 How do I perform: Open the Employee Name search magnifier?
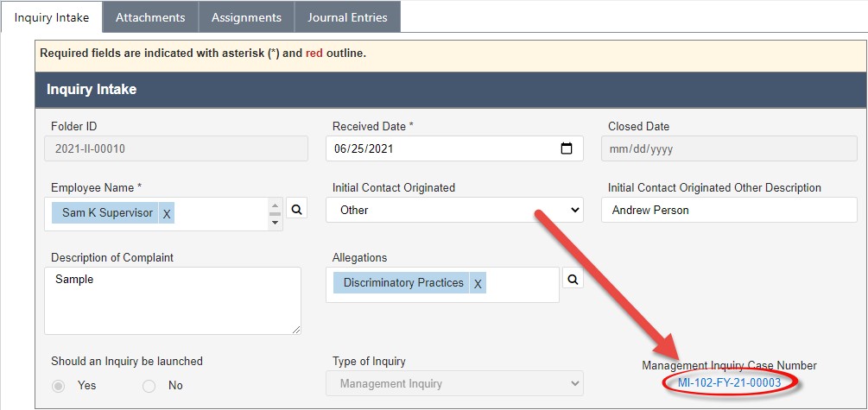click(297, 209)
